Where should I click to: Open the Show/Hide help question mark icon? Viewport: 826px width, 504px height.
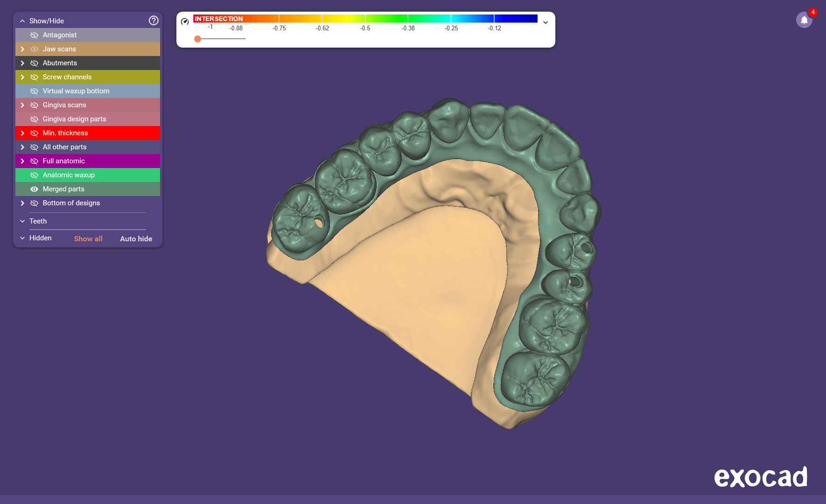[x=154, y=21]
